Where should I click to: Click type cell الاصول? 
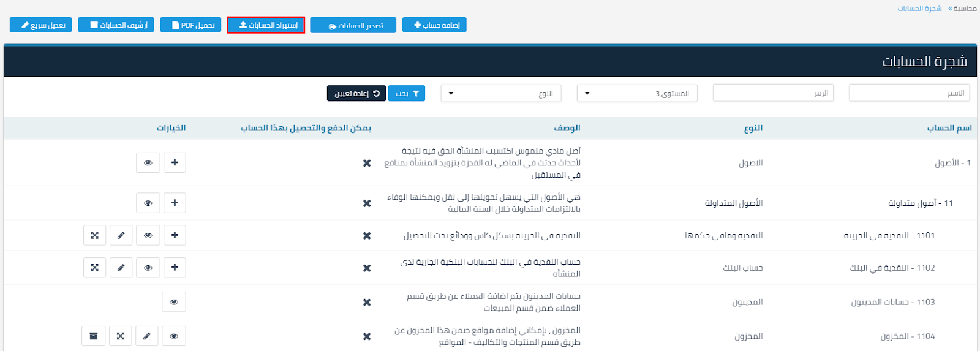pyautogui.click(x=750, y=163)
